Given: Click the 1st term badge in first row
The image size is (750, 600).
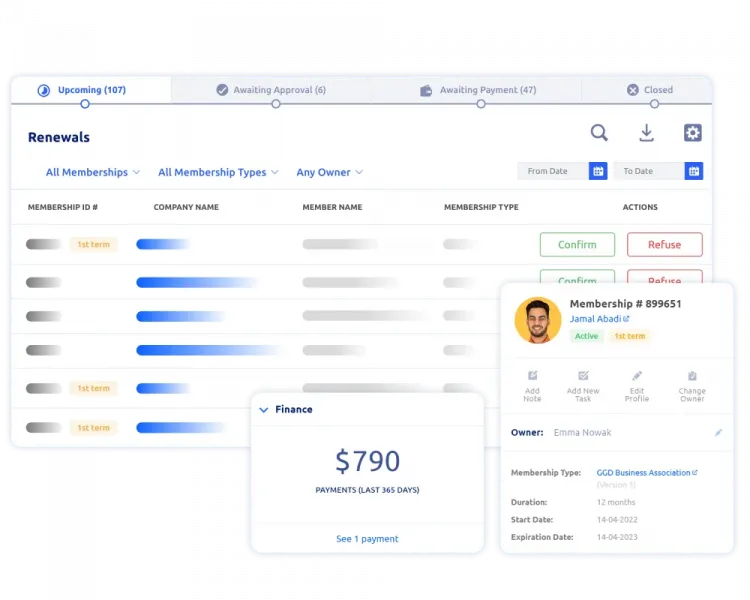Looking at the screenshot, I should point(94,244).
